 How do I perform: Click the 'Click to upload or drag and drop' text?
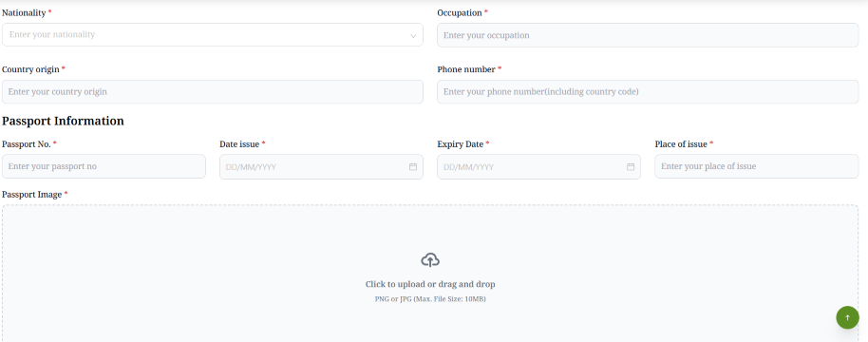click(x=430, y=284)
